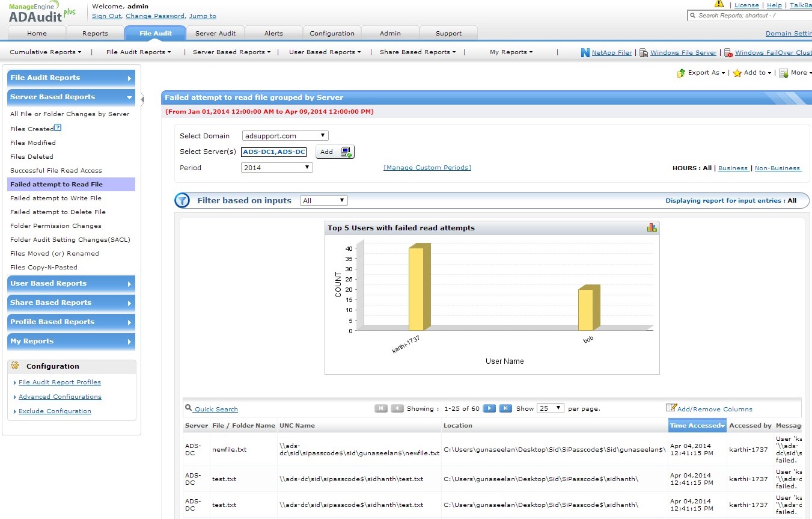Open the Period 2014 dropdown
Screen dimensions: 812x519
(x=276, y=168)
